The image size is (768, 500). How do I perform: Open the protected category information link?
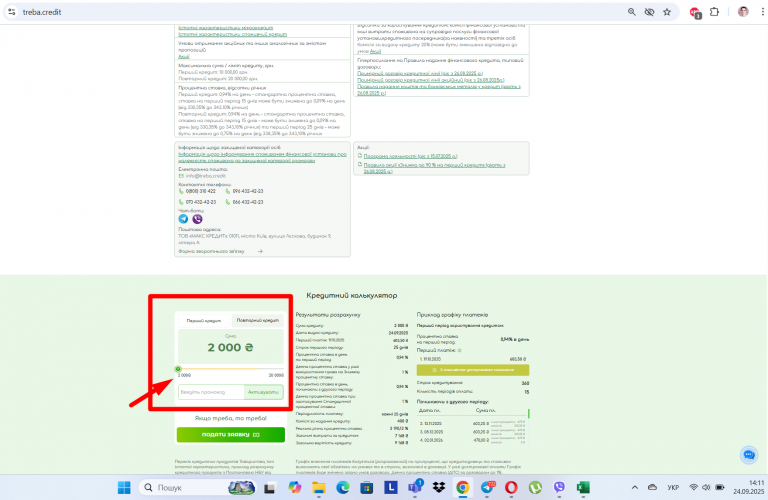[263, 157]
